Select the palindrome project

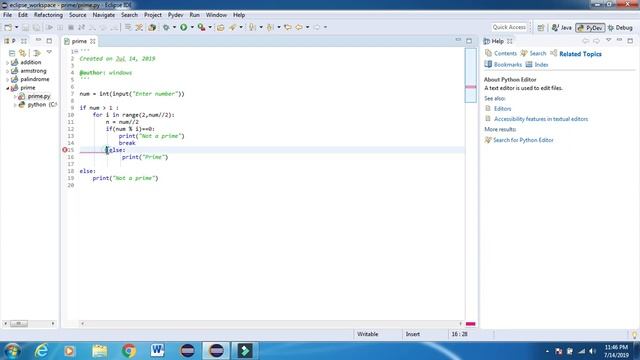pyautogui.click(x=35, y=79)
